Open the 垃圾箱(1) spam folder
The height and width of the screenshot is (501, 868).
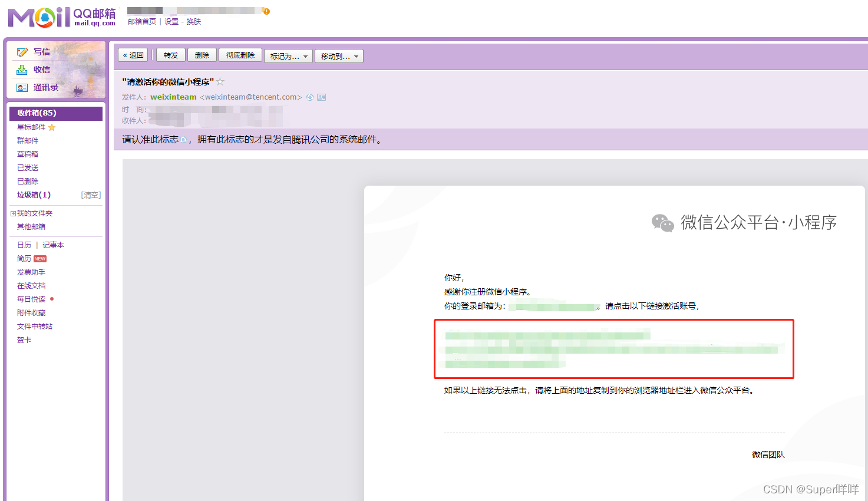[x=34, y=195]
